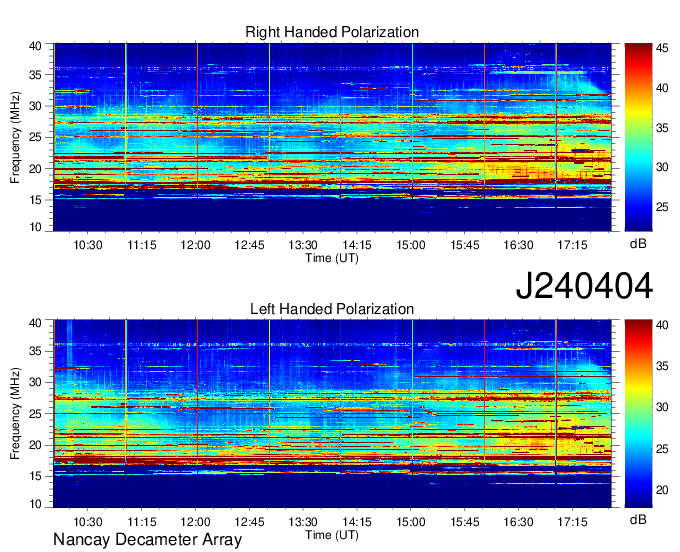Screen dimensions: 680x552
Task: Click "Frequency (MHz)" axis label of Right Handed plot
Action: click(x=15, y=137)
